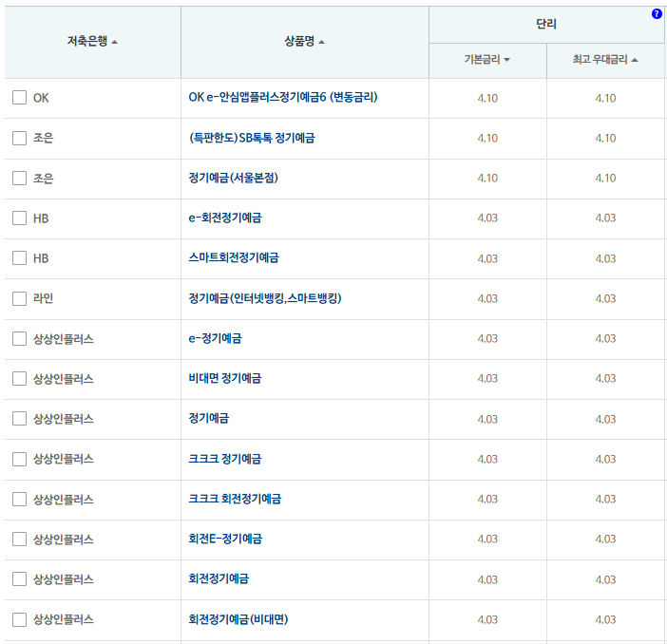667x644 pixels.
Task: Select checkbox for 크크크 회전정기예금 row
Action: pos(20,499)
